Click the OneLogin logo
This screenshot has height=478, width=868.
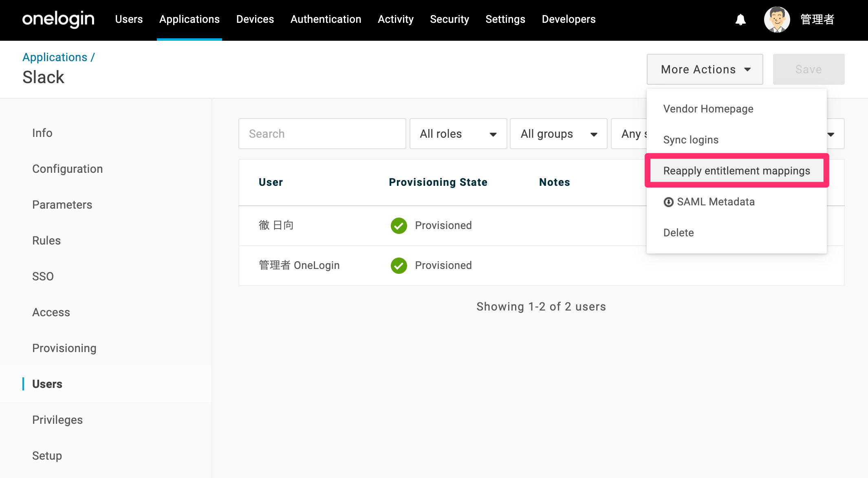58,19
